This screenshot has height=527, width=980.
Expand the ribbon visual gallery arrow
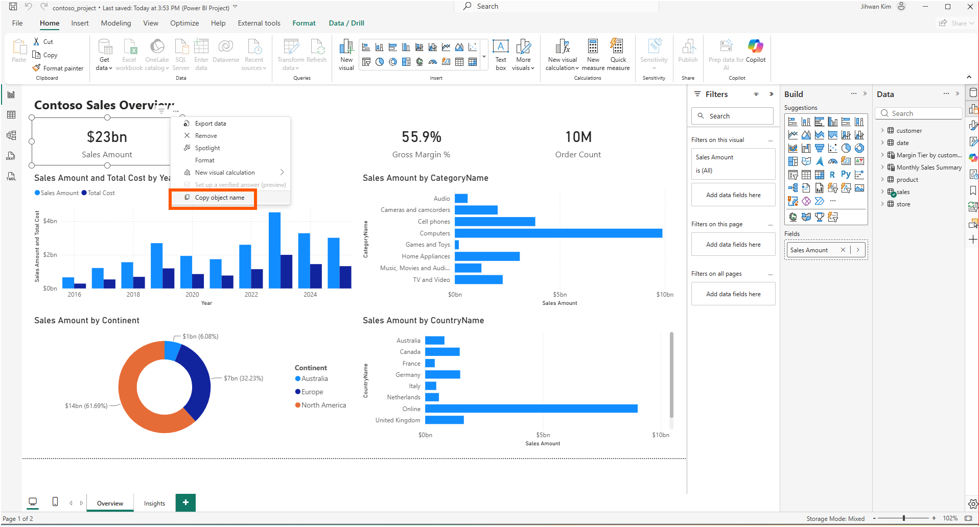484,56
